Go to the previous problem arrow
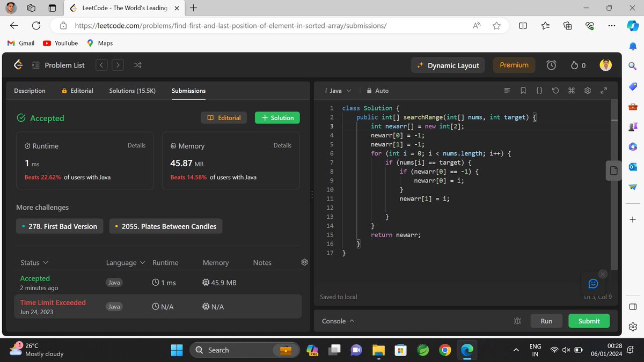Image resolution: width=644 pixels, height=362 pixels. pos(101,65)
